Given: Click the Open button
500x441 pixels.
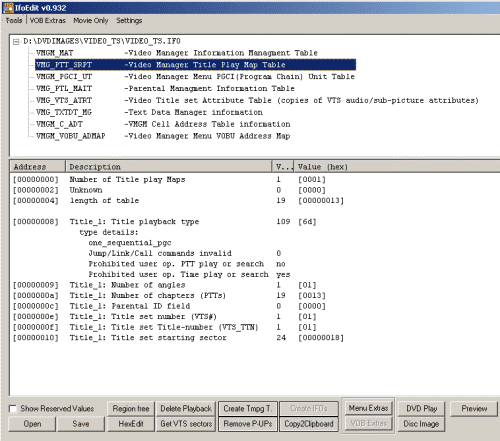Looking at the screenshot, I should (32, 424).
